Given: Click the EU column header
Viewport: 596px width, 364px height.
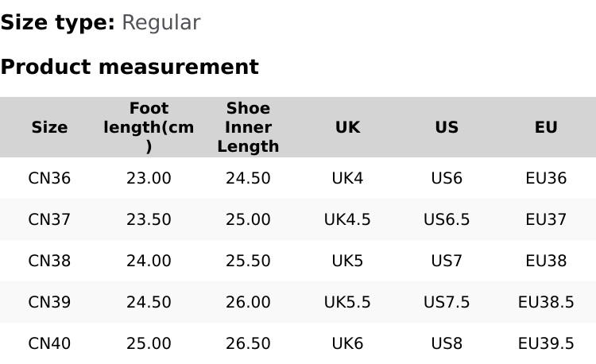Looking at the screenshot, I should (x=546, y=127).
